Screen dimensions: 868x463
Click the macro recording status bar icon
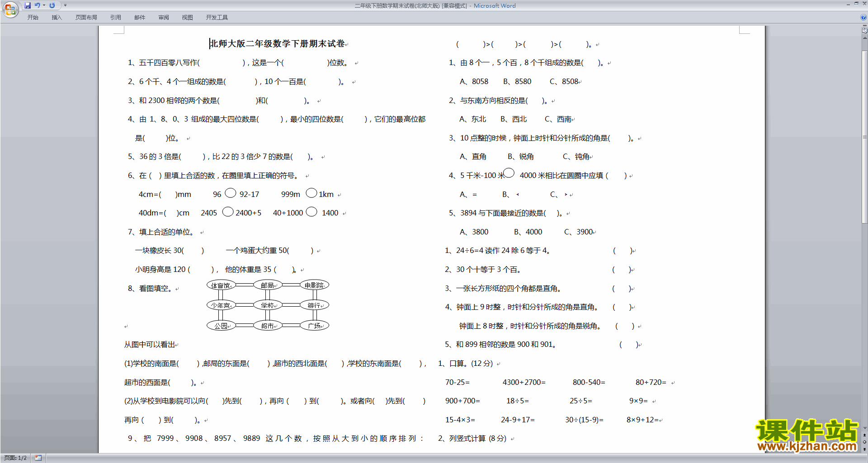[38, 458]
